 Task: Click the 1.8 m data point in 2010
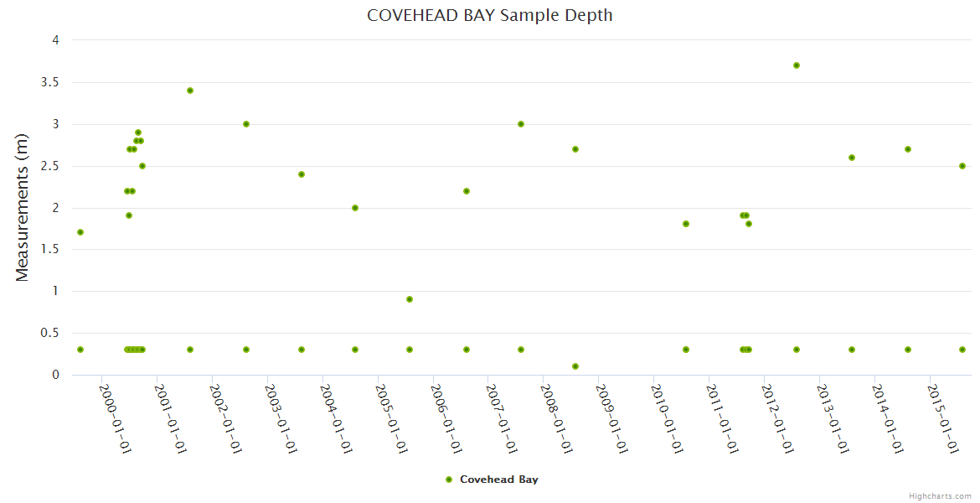click(686, 224)
